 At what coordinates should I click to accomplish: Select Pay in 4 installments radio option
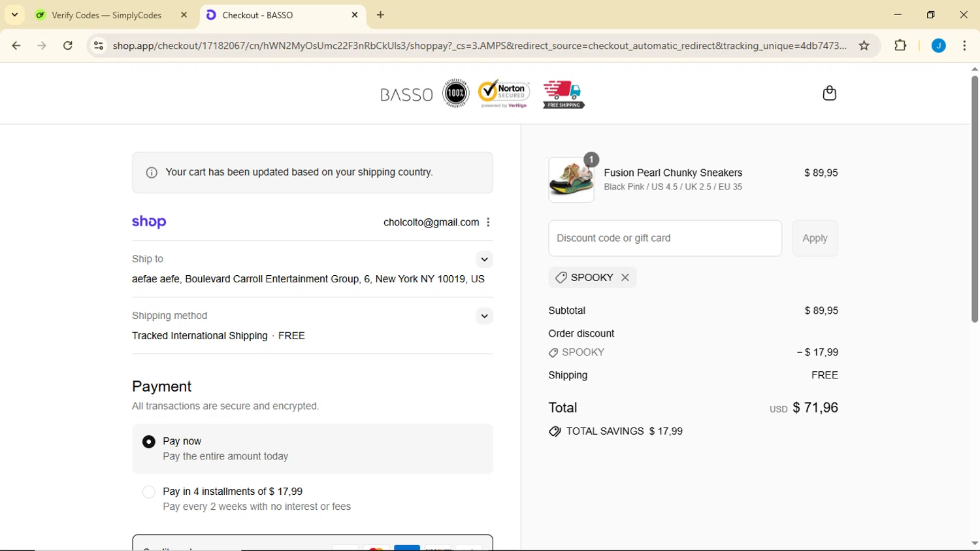point(149,492)
